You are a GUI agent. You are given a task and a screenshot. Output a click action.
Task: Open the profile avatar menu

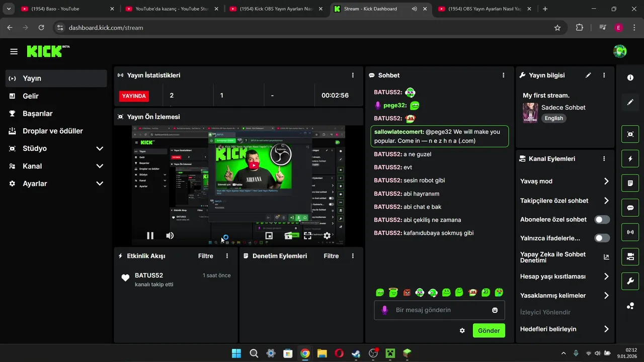tap(620, 51)
